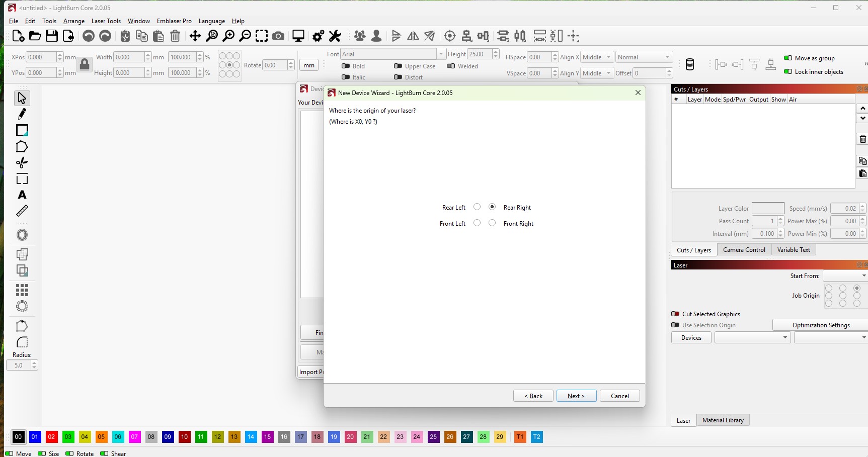This screenshot has height=457, width=868.
Task: Select Front Right origin radio button
Action: pos(492,223)
